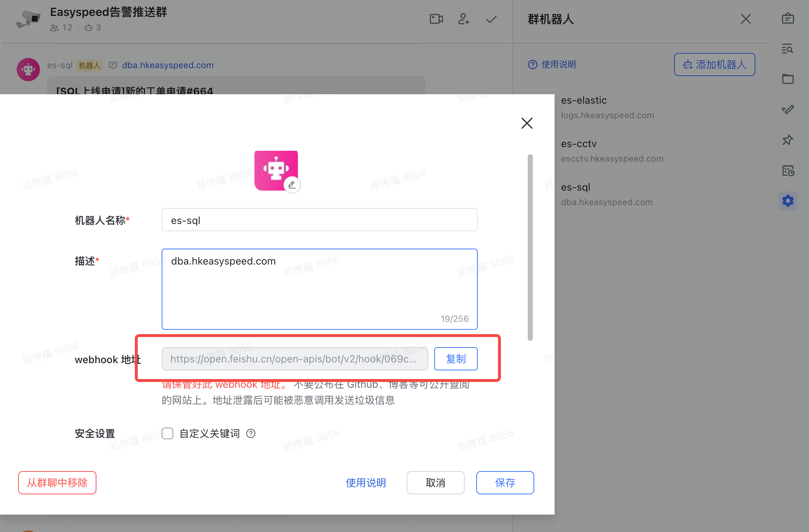Image resolution: width=809 pixels, height=532 pixels.
Task: Click the pink robot avatar image in dialog
Action: tap(276, 170)
